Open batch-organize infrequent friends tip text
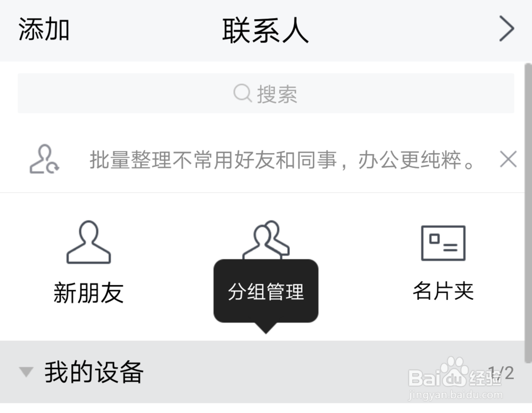This screenshot has width=532, height=413. click(x=281, y=159)
